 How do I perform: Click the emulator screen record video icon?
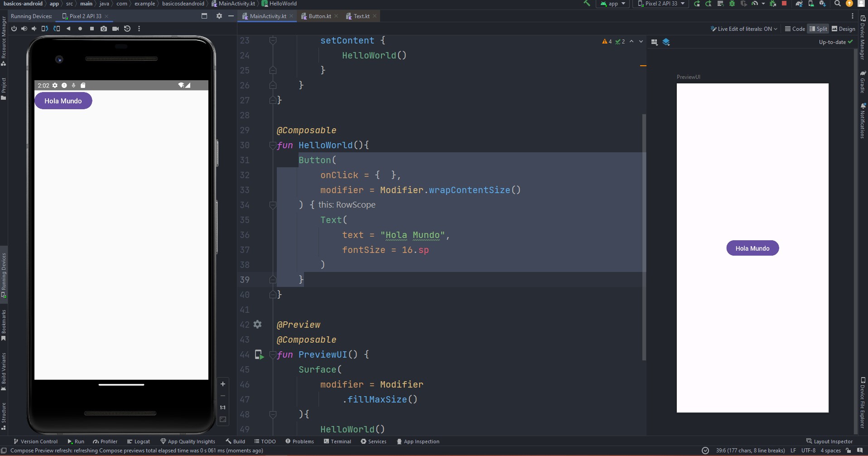click(116, 29)
